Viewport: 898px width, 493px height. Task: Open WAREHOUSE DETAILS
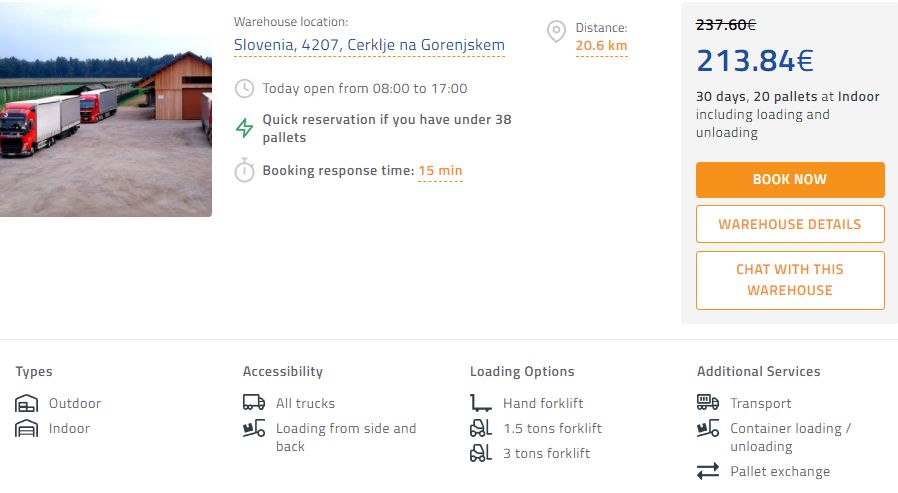tap(790, 224)
